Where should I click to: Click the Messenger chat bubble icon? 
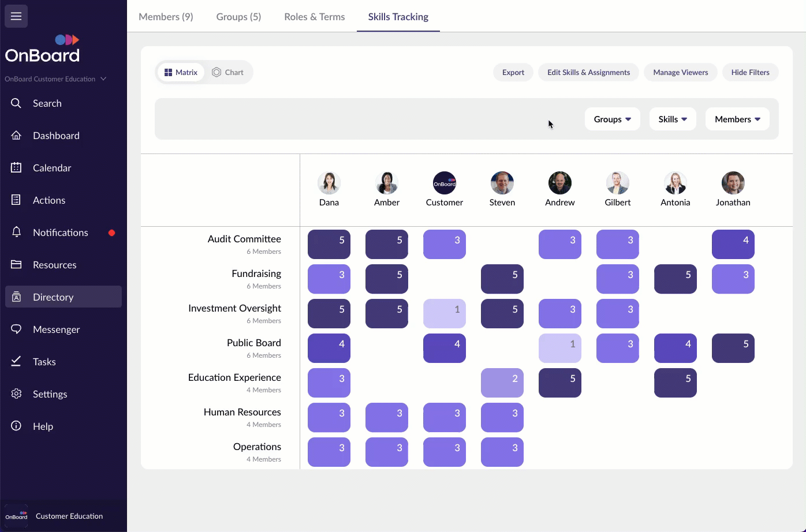coord(16,329)
